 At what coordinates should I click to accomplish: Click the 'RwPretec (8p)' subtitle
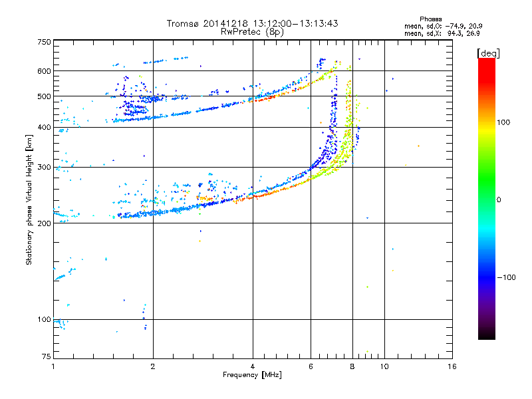click(x=252, y=32)
